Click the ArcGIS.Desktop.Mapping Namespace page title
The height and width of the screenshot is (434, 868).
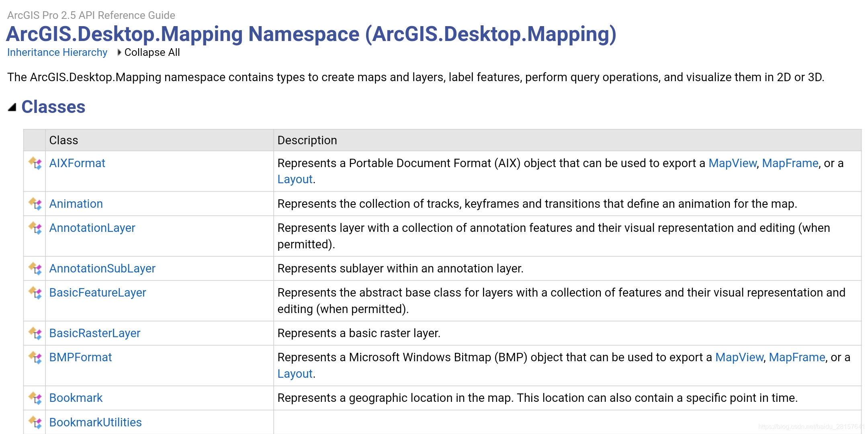tap(311, 34)
